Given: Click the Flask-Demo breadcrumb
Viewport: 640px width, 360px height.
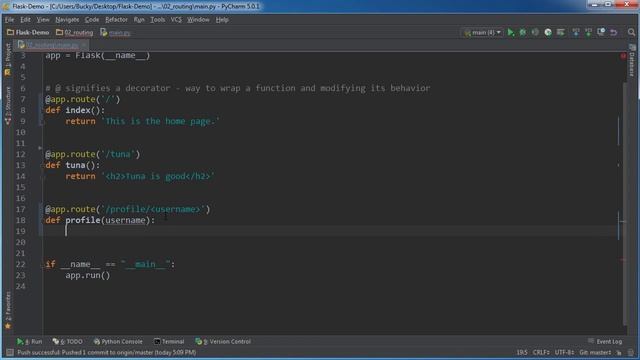Looking at the screenshot, I should tap(28, 32).
